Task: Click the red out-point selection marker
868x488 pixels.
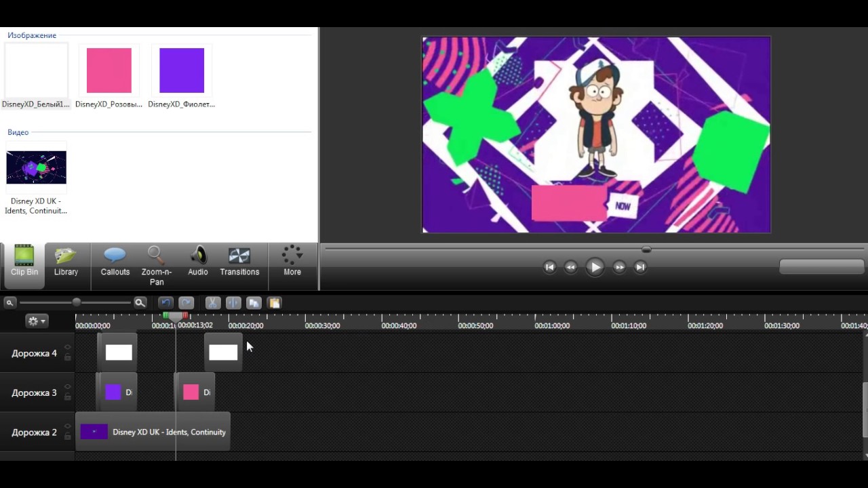Action: [185, 316]
